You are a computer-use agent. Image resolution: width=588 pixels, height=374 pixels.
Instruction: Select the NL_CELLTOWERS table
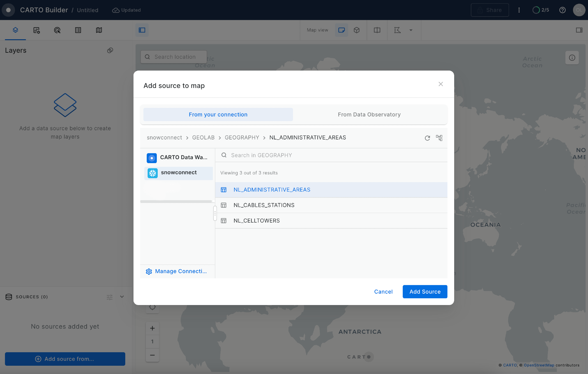[257, 221]
